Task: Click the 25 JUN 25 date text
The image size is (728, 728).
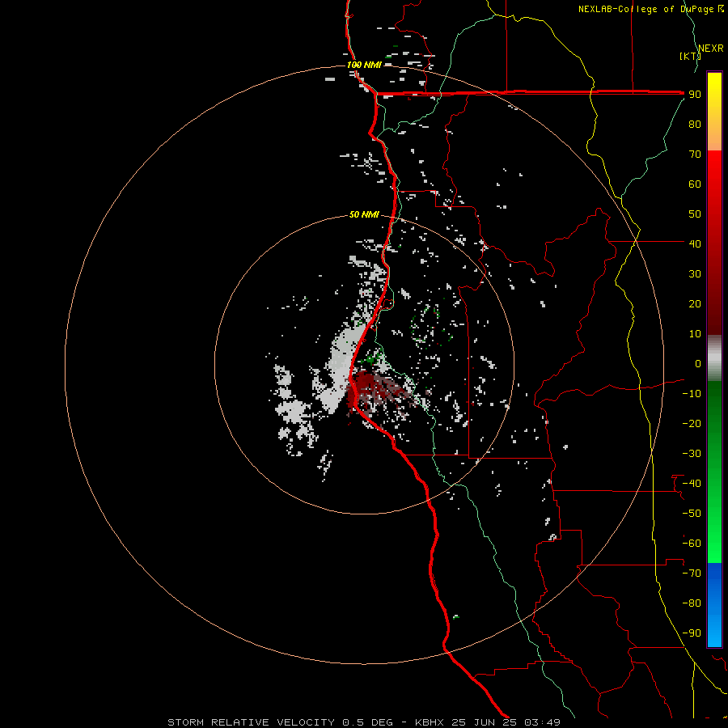Action: 485,722
